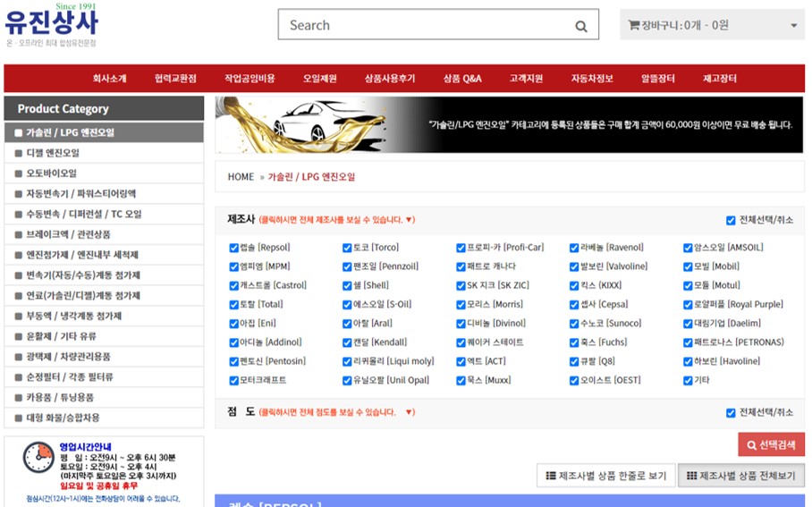Viewport: 812px width, 507px height.
Task: Uncheck the 암스오일 [AMSOIL] checkbox
Action: pos(688,248)
